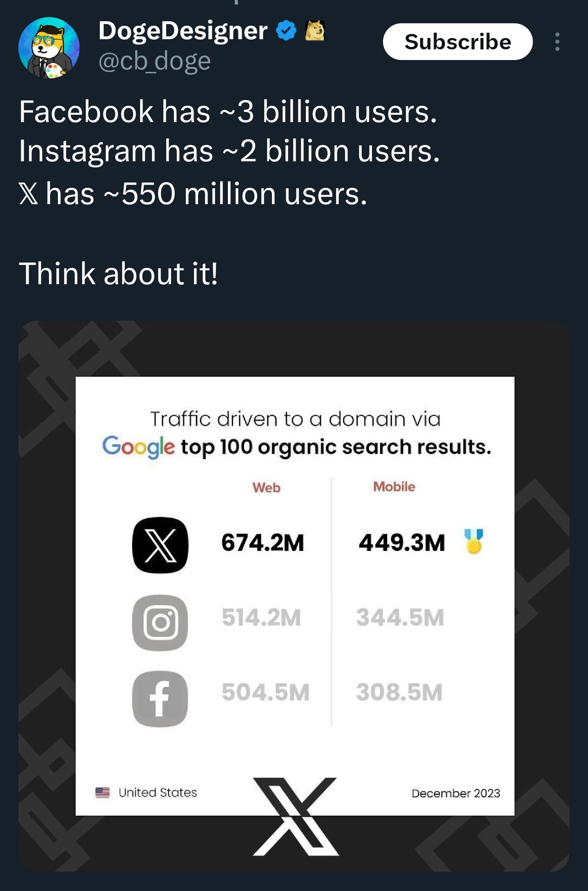The height and width of the screenshot is (891, 588).
Task: Click the black X app icon in chart
Action: click(160, 545)
